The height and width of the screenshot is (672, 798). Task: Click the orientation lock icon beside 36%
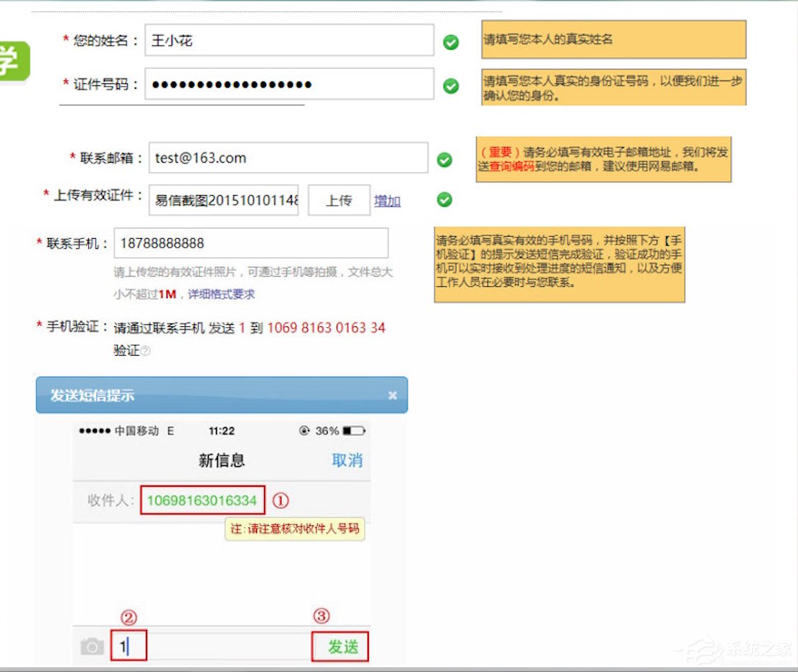[x=304, y=431]
